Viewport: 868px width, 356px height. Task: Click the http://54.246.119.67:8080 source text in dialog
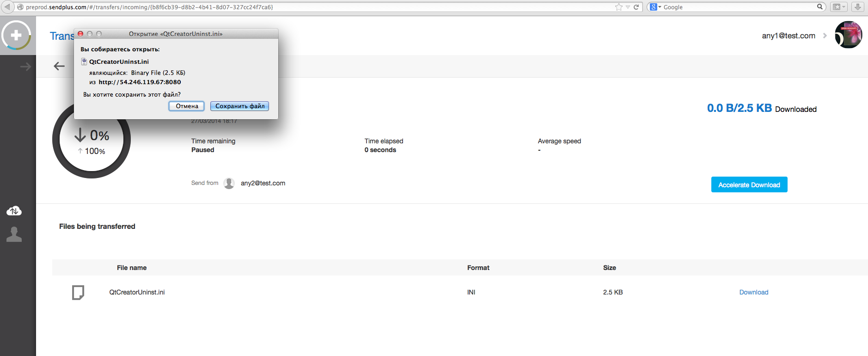click(140, 82)
